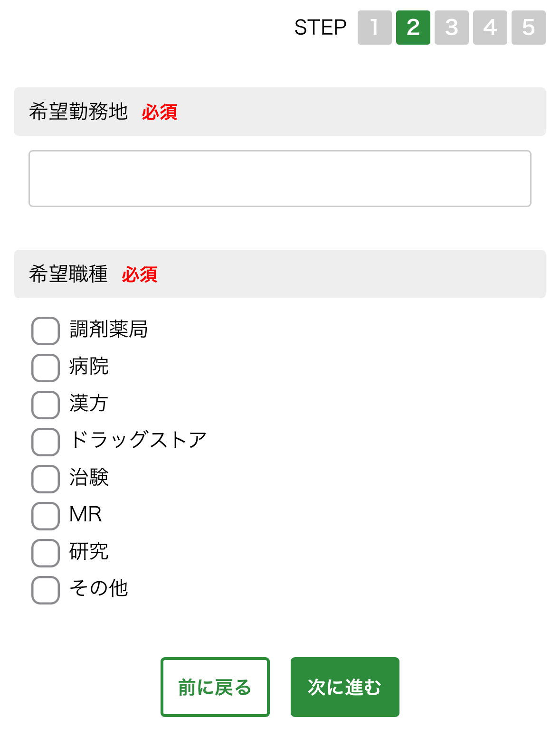Click the 希望職種 section header

(x=69, y=274)
